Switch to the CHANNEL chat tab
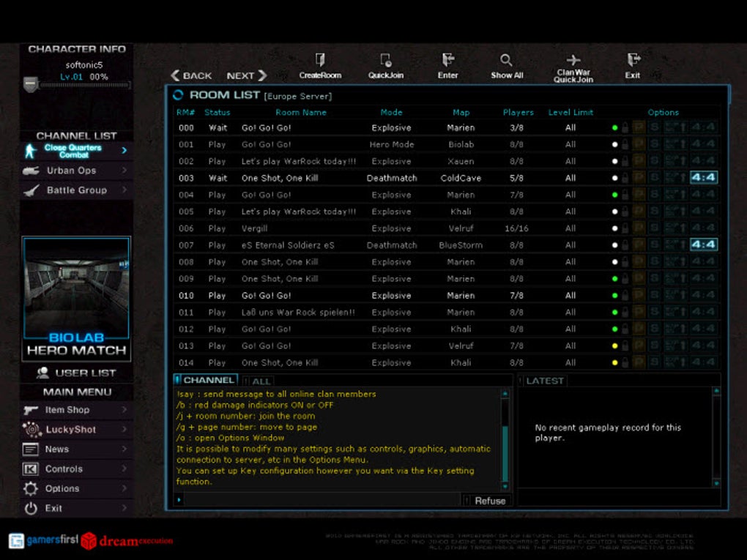Image resolution: width=747 pixels, height=560 pixels. [205, 380]
